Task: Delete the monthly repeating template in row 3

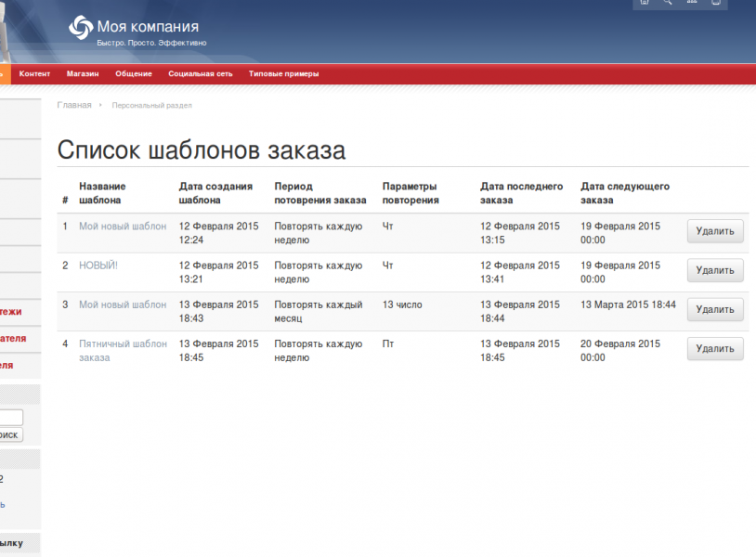Action: [715, 309]
